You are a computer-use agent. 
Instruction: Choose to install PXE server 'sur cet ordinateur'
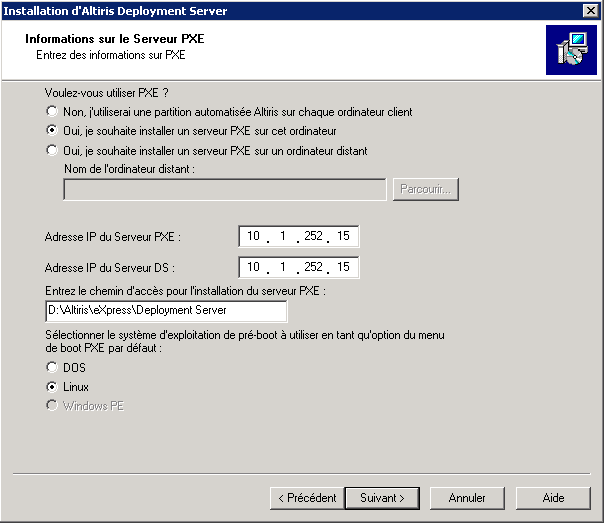[52, 131]
